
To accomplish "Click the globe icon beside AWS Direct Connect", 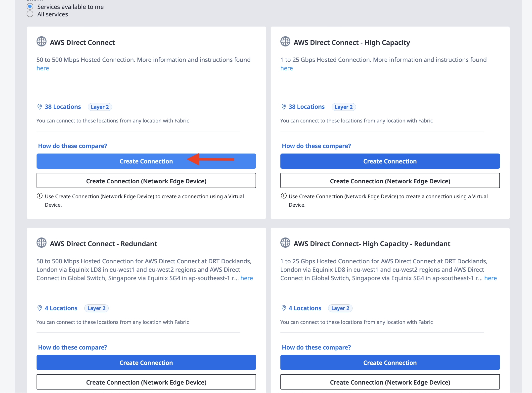I will 42,41.
